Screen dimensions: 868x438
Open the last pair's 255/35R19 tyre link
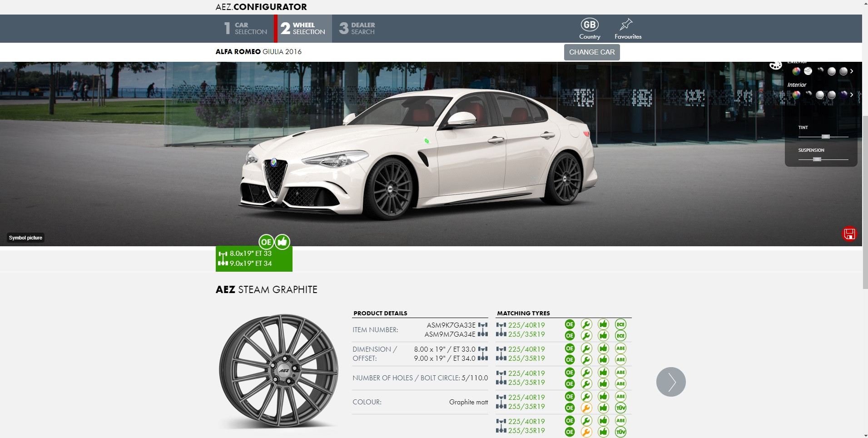(526, 431)
